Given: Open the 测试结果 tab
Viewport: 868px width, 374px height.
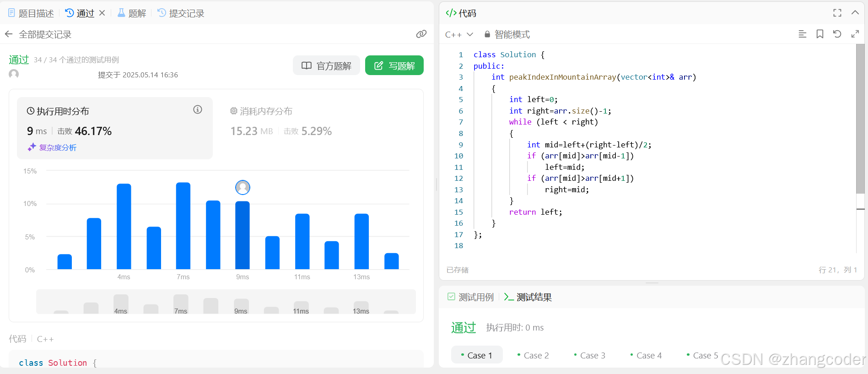Looking at the screenshot, I should (528, 297).
